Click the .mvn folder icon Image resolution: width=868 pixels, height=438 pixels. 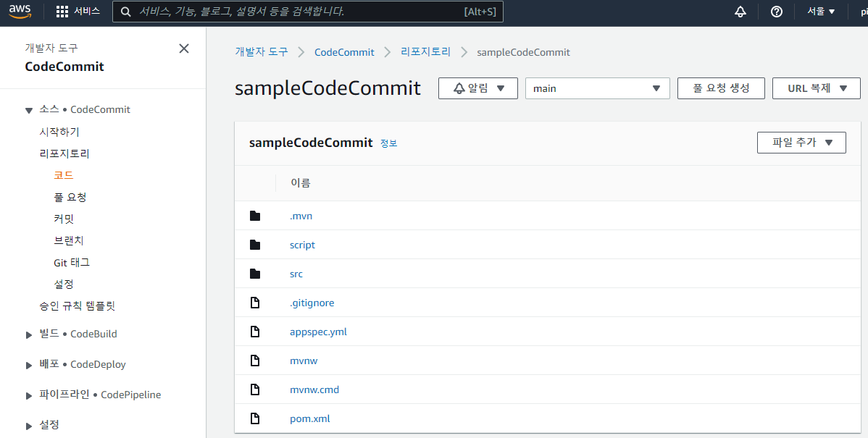tap(254, 216)
